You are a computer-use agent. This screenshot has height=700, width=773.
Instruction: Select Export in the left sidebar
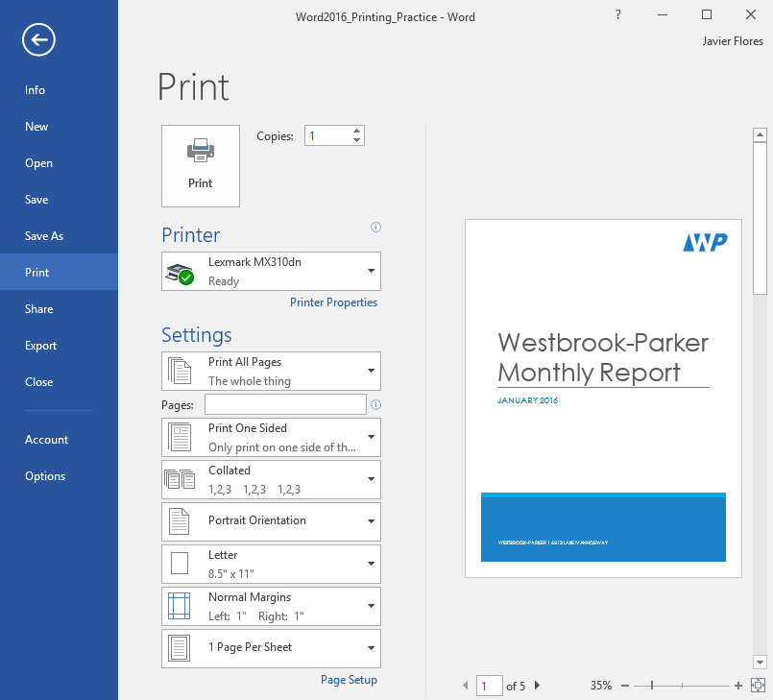[x=40, y=345]
